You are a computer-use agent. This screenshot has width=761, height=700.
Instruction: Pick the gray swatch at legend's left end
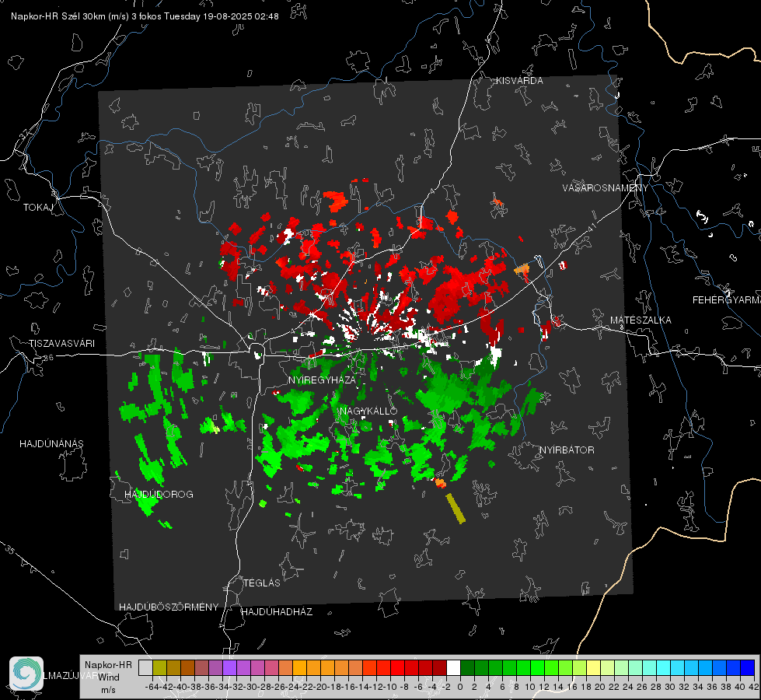point(145,667)
